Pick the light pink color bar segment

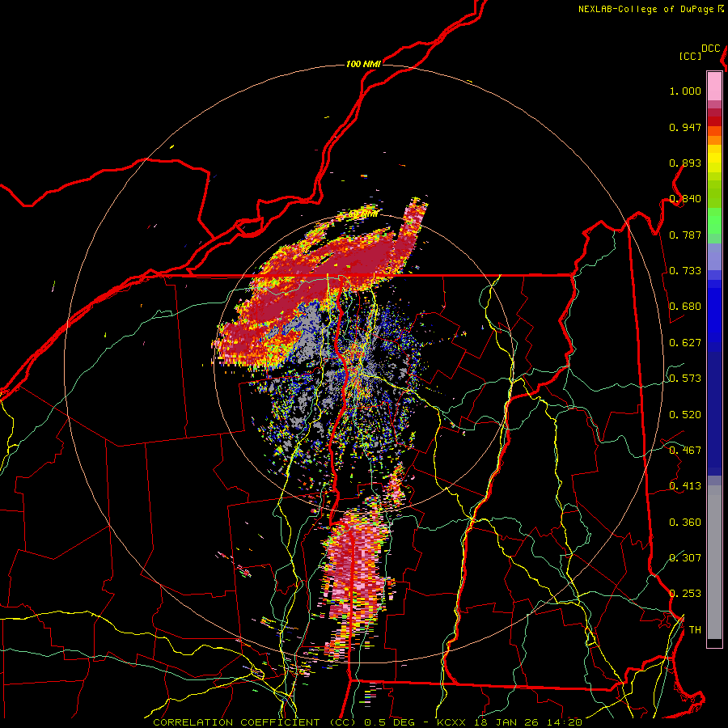pyautogui.click(x=714, y=86)
